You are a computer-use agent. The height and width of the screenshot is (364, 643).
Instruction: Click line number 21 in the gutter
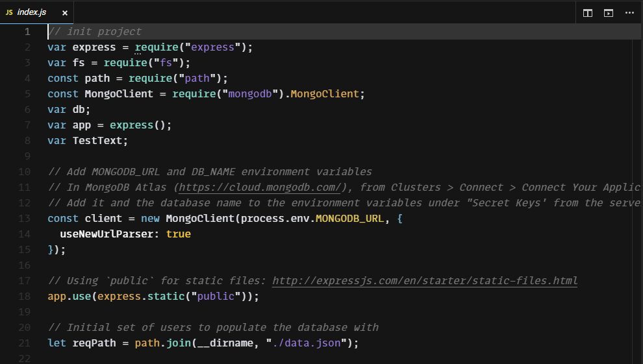point(24,343)
